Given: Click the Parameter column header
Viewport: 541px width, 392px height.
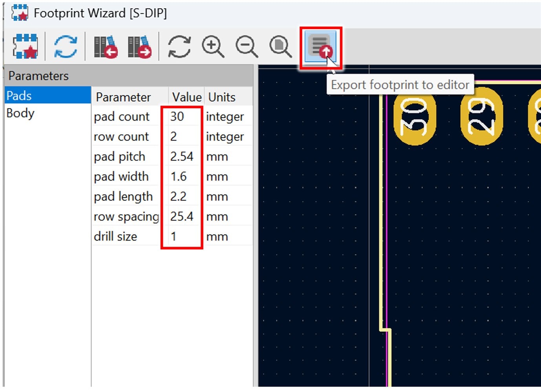Looking at the screenshot, I should (130, 97).
